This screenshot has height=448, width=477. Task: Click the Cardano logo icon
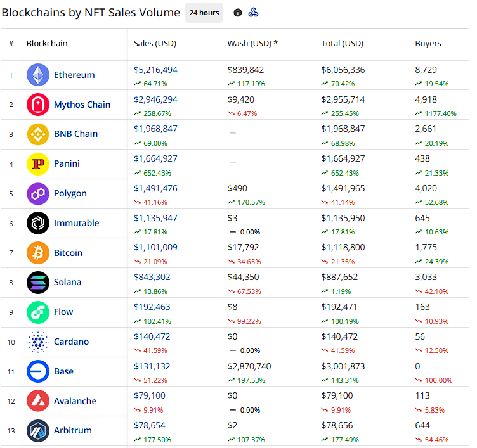coord(38,342)
